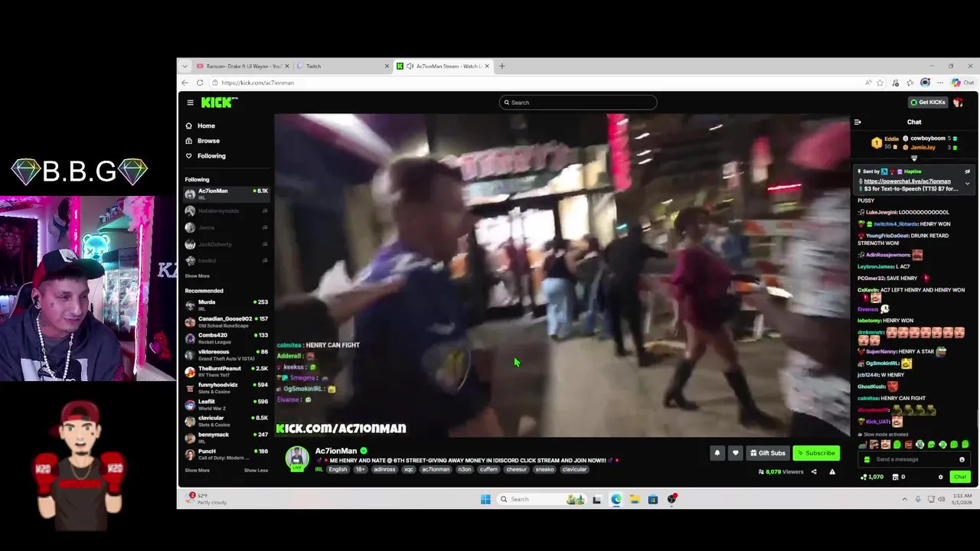Open recommended channel Leaflit
Screen dimensions: 980x551
point(226,404)
